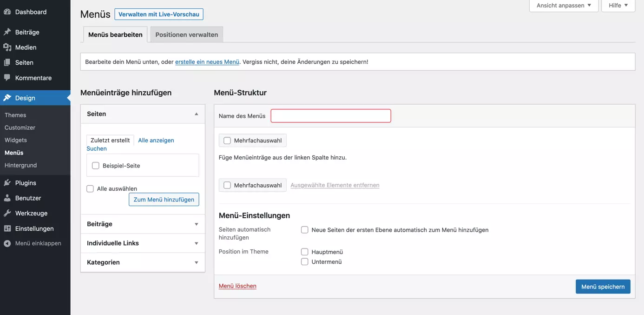This screenshot has height=315, width=644.
Task: Click the Einstellungen sliders icon
Action: pos(7,228)
